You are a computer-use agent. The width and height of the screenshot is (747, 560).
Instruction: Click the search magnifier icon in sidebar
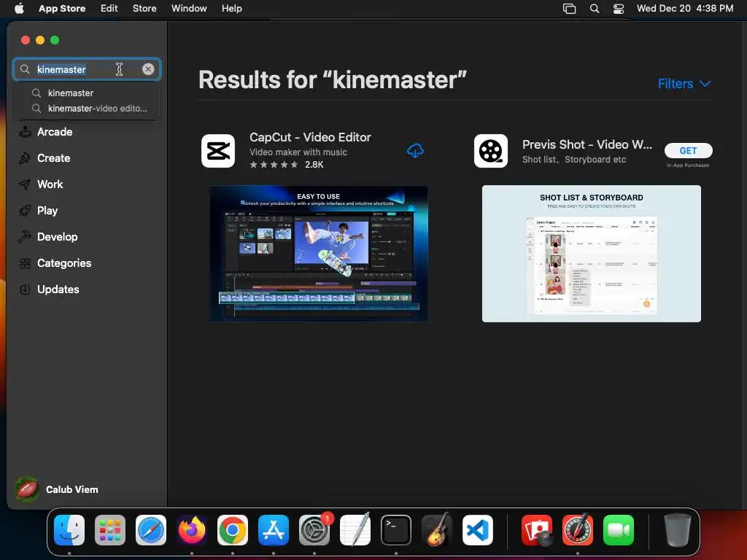(x=25, y=69)
